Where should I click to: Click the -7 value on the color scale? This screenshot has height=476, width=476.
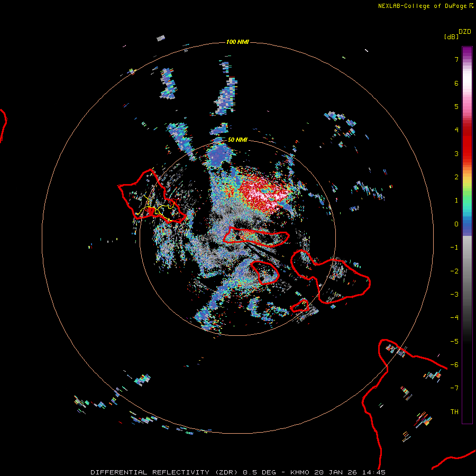pos(454,388)
